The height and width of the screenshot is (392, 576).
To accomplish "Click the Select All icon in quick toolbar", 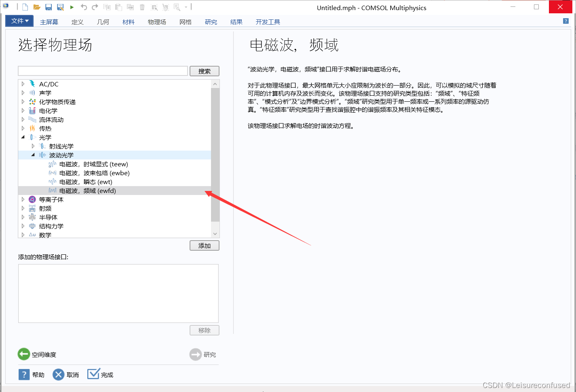I will 154,7.
